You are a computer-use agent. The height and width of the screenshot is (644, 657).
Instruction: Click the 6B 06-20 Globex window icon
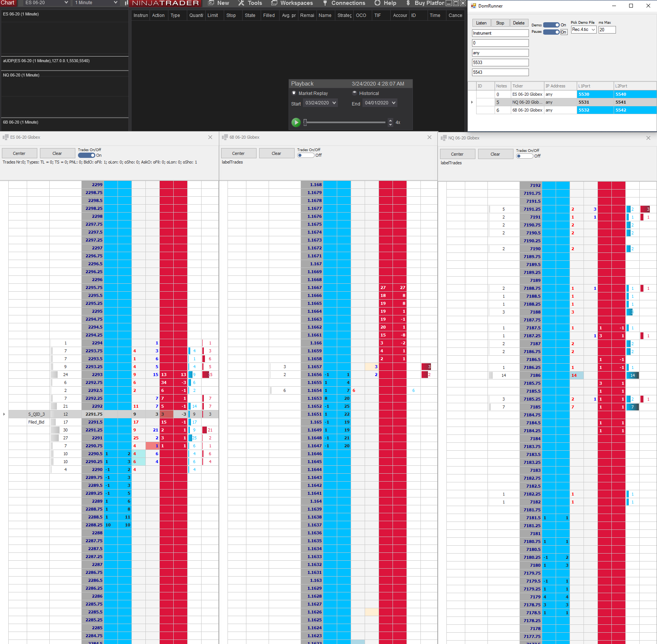(225, 137)
